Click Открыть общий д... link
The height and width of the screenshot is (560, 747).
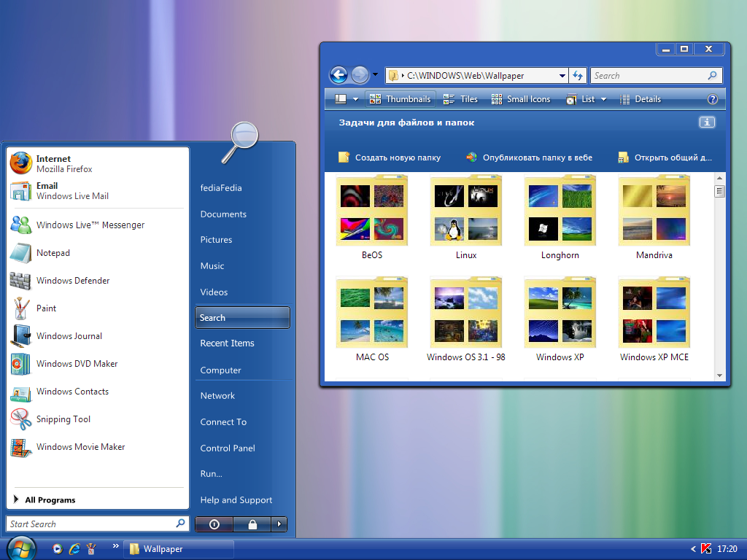click(x=665, y=157)
